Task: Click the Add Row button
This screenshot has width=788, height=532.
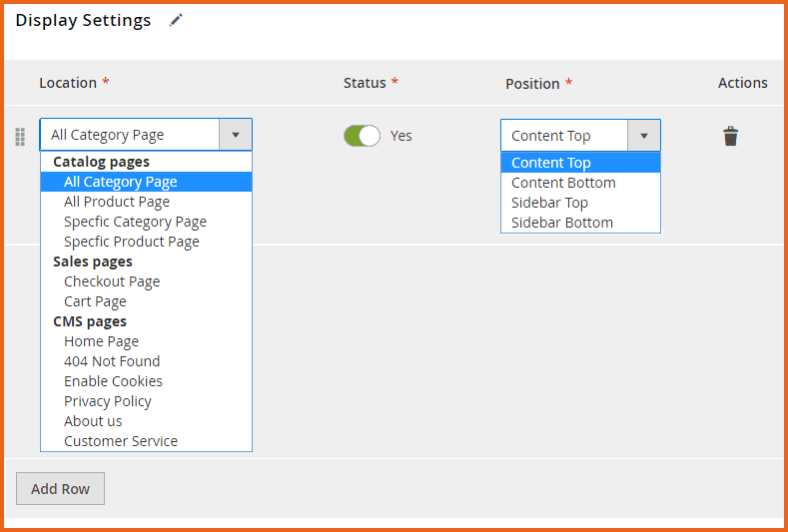Action: (x=60, y=489)
